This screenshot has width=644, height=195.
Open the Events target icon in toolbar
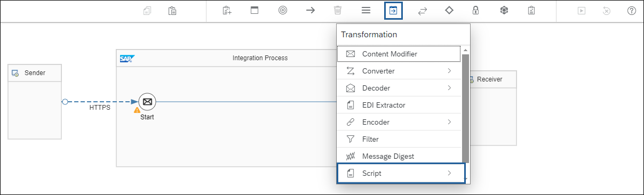pos(282,10)
